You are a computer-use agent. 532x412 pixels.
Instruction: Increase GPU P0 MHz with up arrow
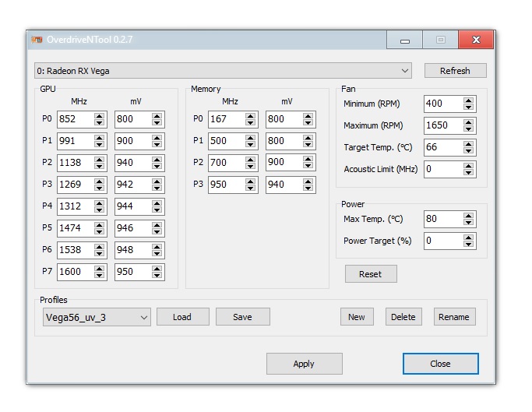(100, 116)
